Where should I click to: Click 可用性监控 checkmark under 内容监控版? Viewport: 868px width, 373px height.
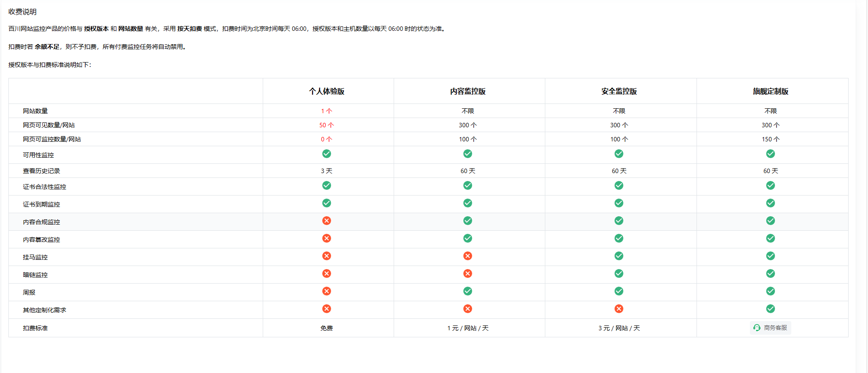click(468, 154)
